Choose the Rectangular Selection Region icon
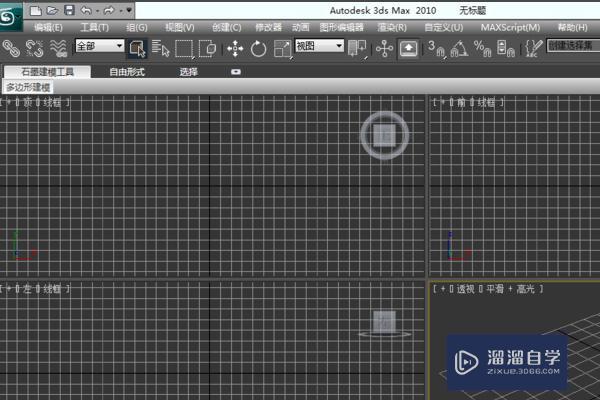Viewport: 600px width, 400px height. click(184, 49)
